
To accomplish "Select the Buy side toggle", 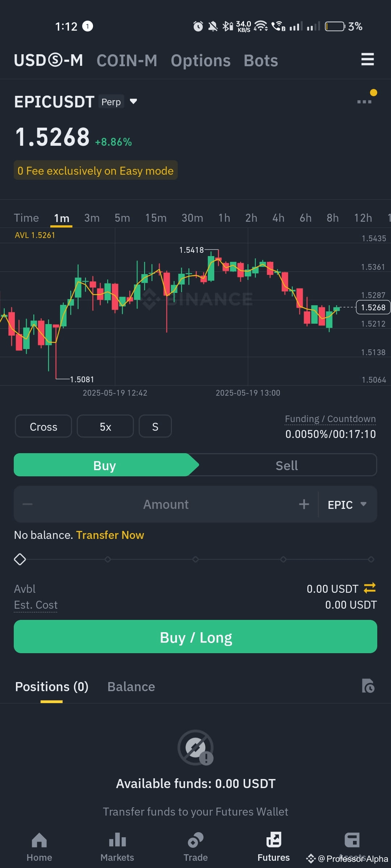I will (105, 465).
